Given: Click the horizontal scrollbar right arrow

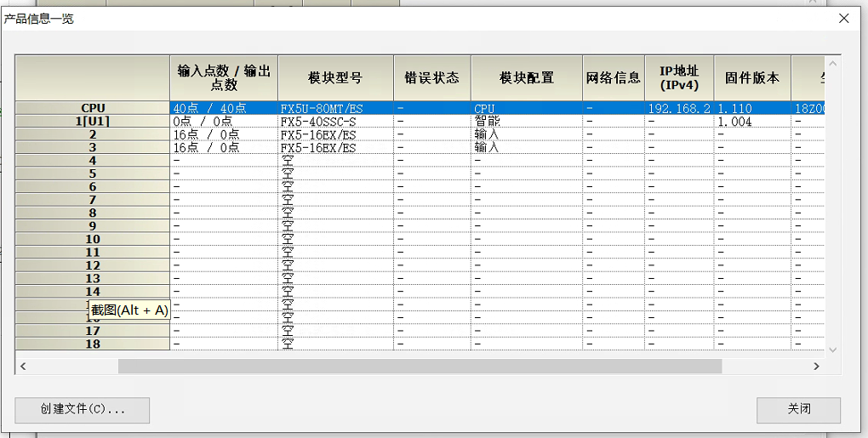Looking at the screenshot, I should coord(815,366).
